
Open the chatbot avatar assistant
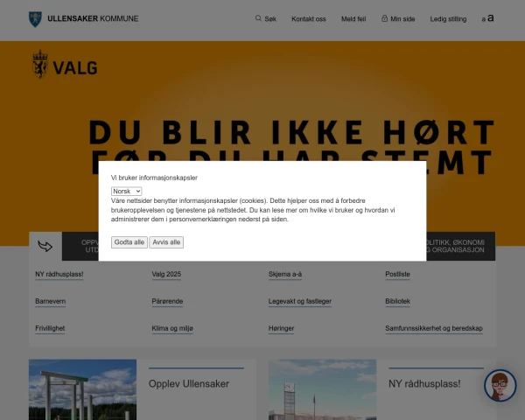500,385
